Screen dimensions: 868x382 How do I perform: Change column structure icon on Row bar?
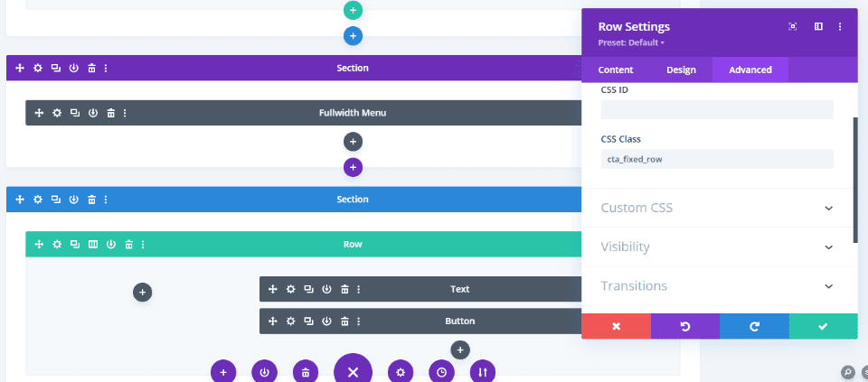tap(93, 245)
